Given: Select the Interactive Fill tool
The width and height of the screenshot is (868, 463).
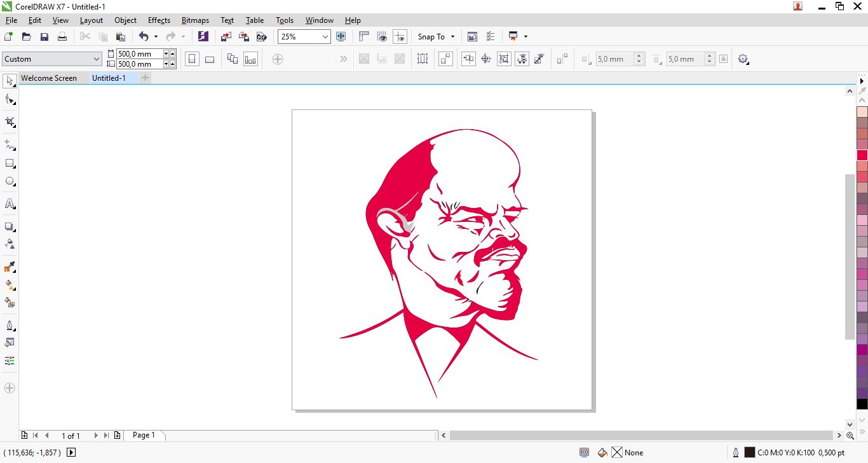Looking at the screenshot, I should (10, 285).
